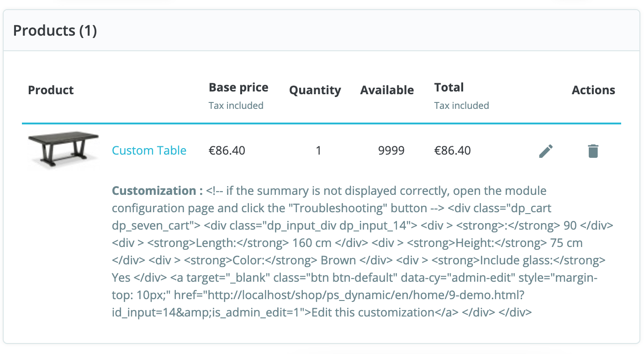Click the Base price column header
Viewport: 644px width, 354px height.
(238, 87)
